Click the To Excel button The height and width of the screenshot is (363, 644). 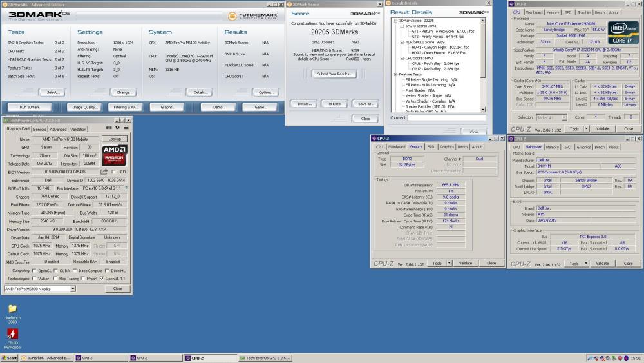334,104
